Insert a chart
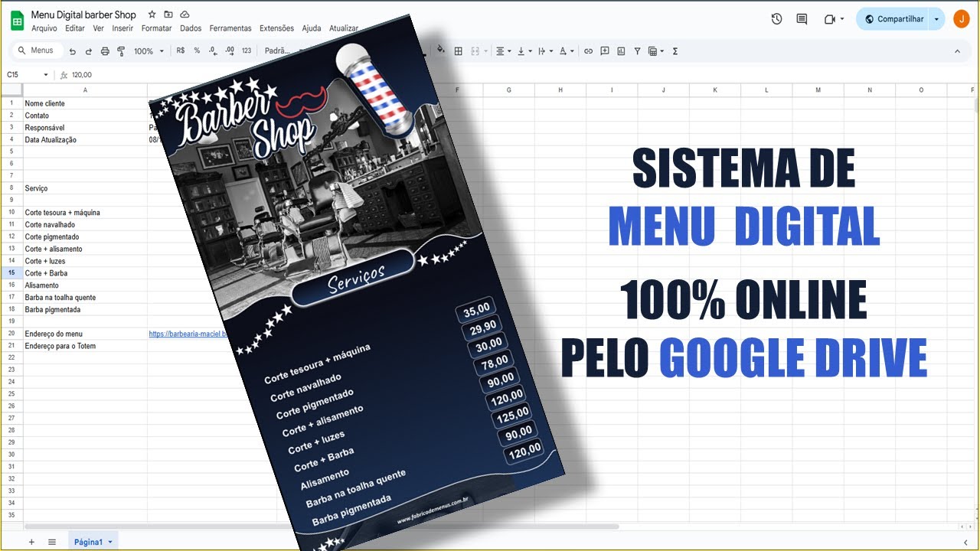 pos(621,51)
